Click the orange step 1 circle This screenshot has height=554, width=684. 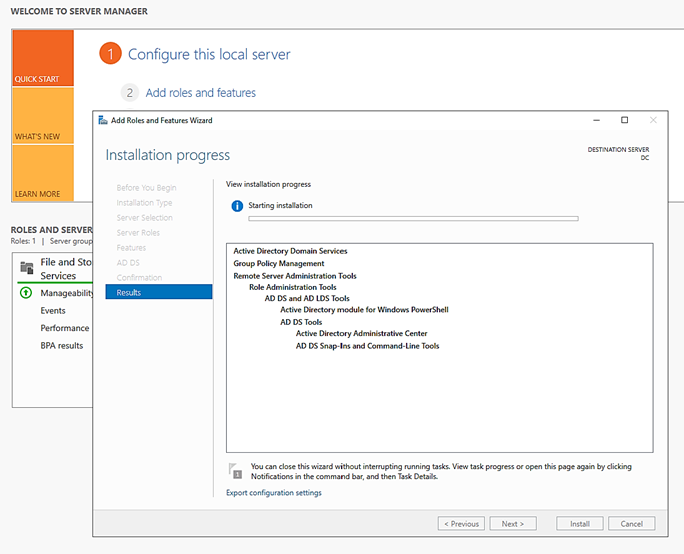(x=110, y=54)
